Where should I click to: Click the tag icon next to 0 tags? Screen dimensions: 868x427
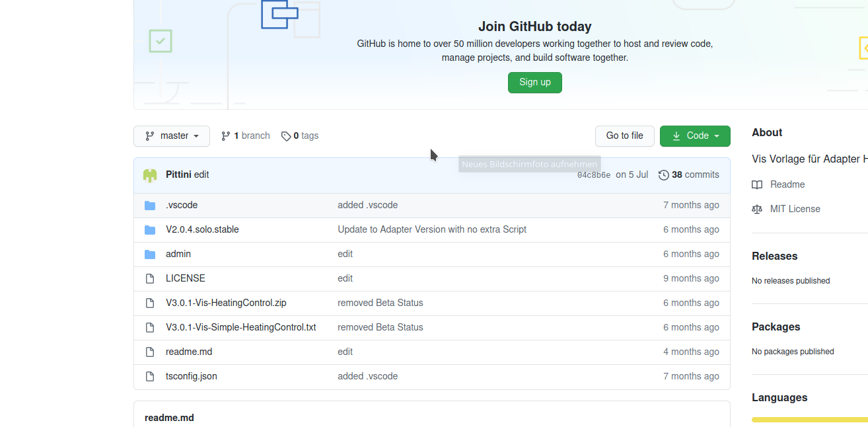pyautogui.click(x=286, y=136)
